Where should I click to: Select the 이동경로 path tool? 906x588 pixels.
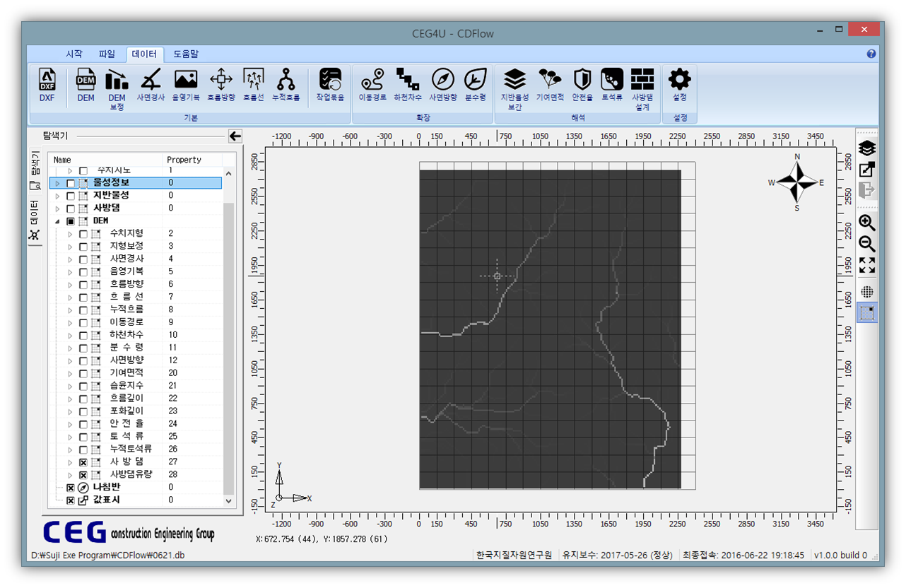(x=372, y=85)
